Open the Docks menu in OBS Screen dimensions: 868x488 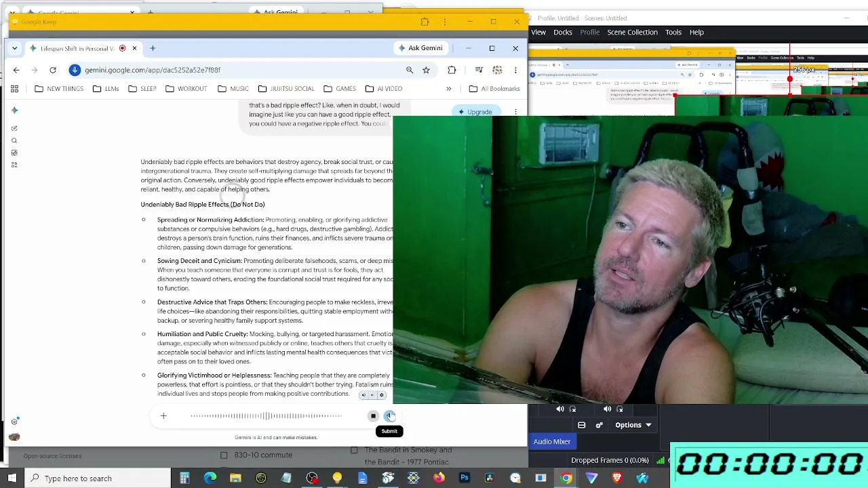563,32
